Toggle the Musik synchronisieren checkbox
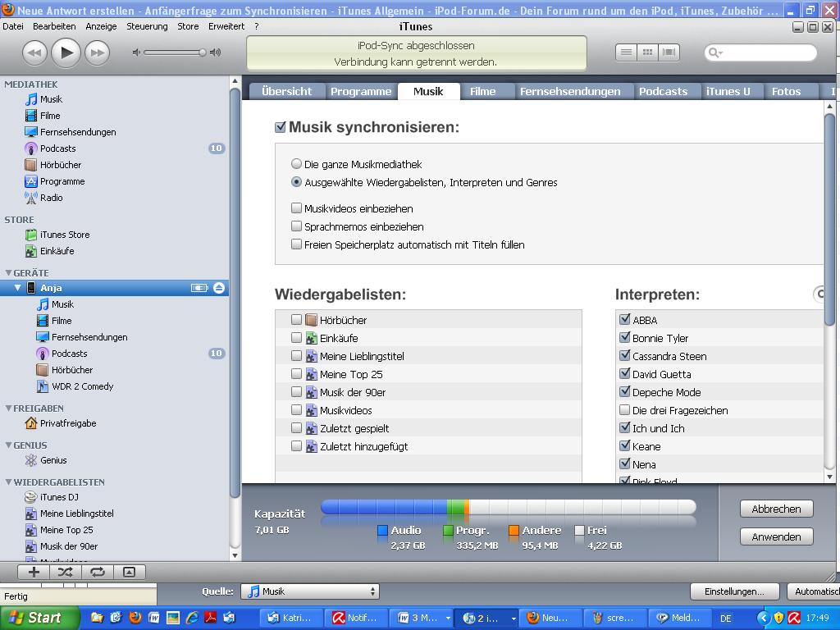Viewport: 840px width, 630px height. pos(281,127)
